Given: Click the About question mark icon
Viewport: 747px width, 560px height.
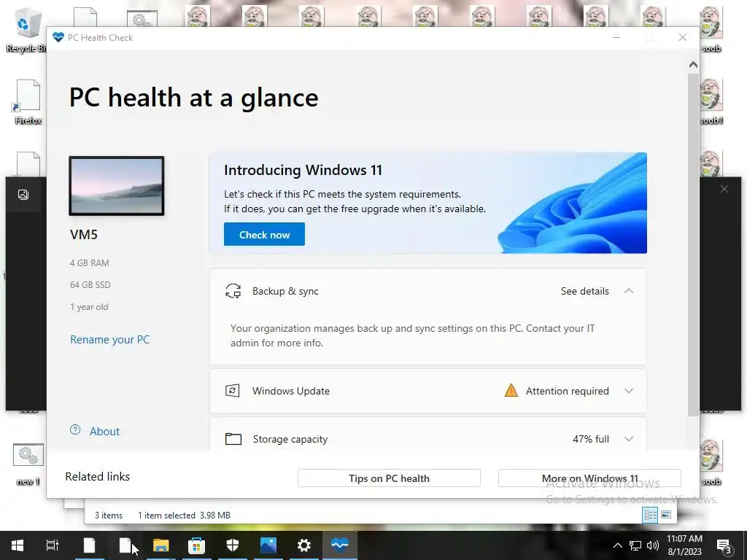Looking at the screenshot, I should (75, 430).
